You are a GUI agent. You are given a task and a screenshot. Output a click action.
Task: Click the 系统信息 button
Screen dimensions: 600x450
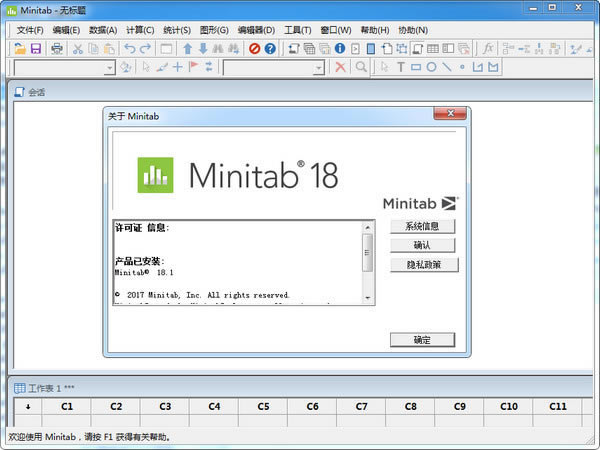point(422,226)
